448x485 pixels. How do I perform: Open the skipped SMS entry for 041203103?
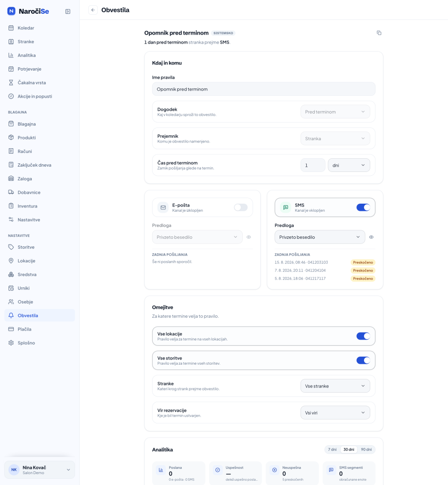[325, 262]
